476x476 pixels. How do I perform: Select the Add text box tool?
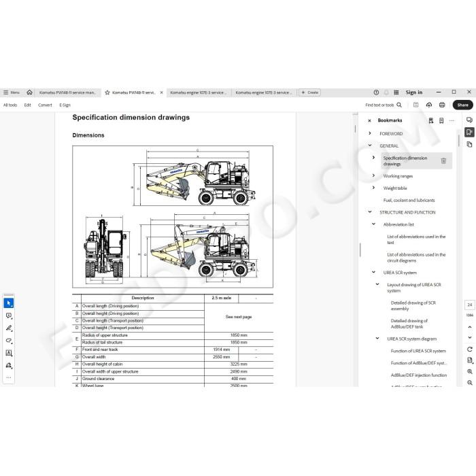coord(8,353)
